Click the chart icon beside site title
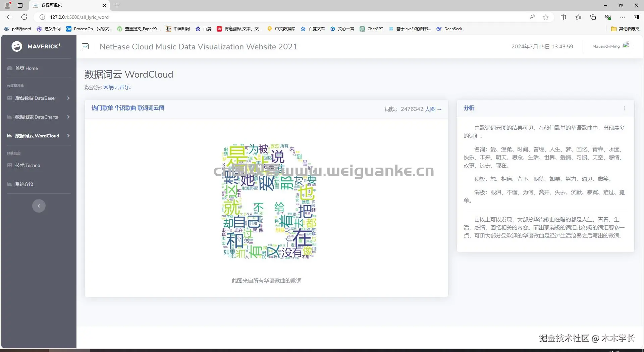This screenshot has width=644, height=352. pyautogui.click(x=85, y=47)
